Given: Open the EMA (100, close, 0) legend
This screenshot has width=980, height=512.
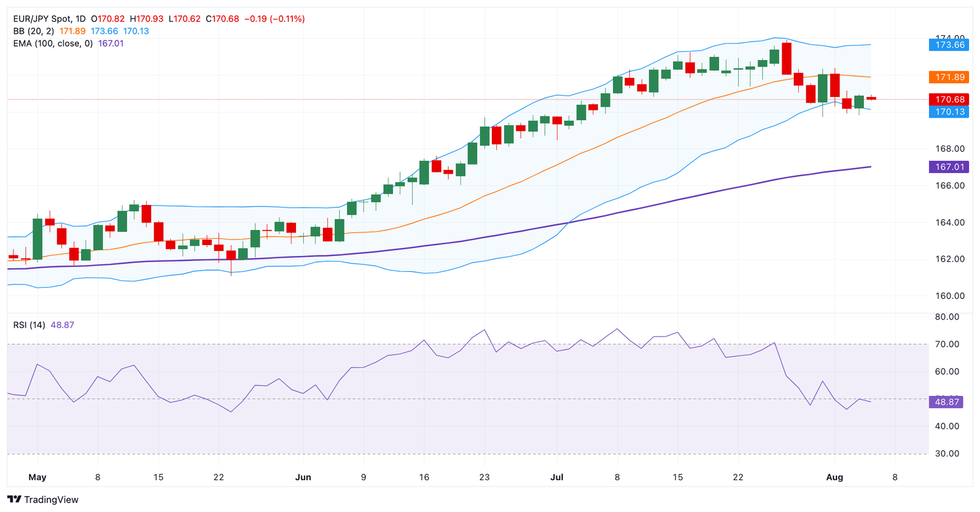Looking at the screenshot, I should click(x=53, y=43).
